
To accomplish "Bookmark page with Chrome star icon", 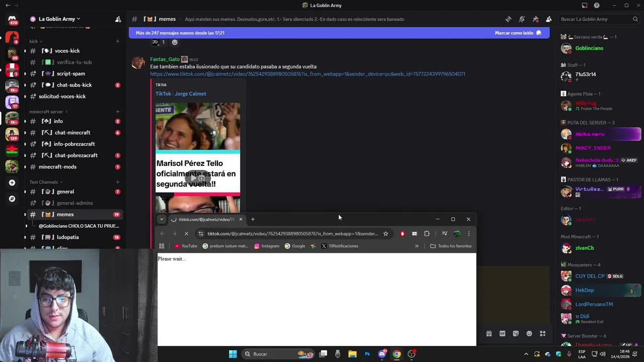I will pyautogui.click(x=385, y=233).
